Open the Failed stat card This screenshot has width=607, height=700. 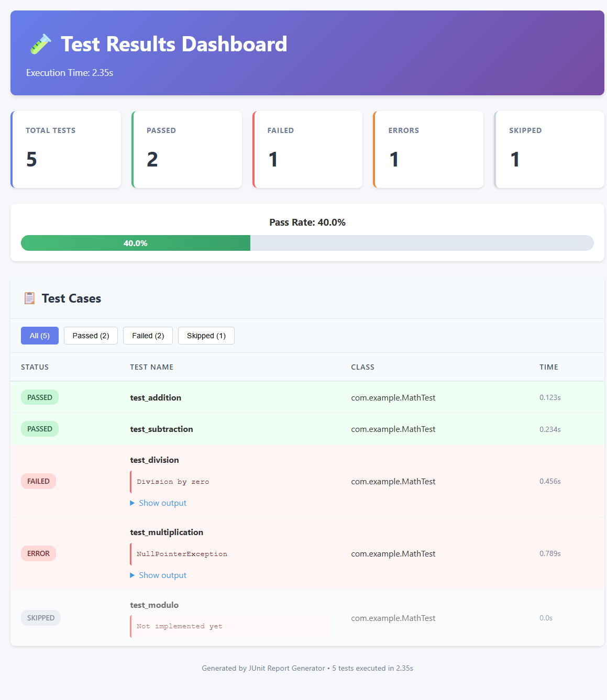point(307,149)
